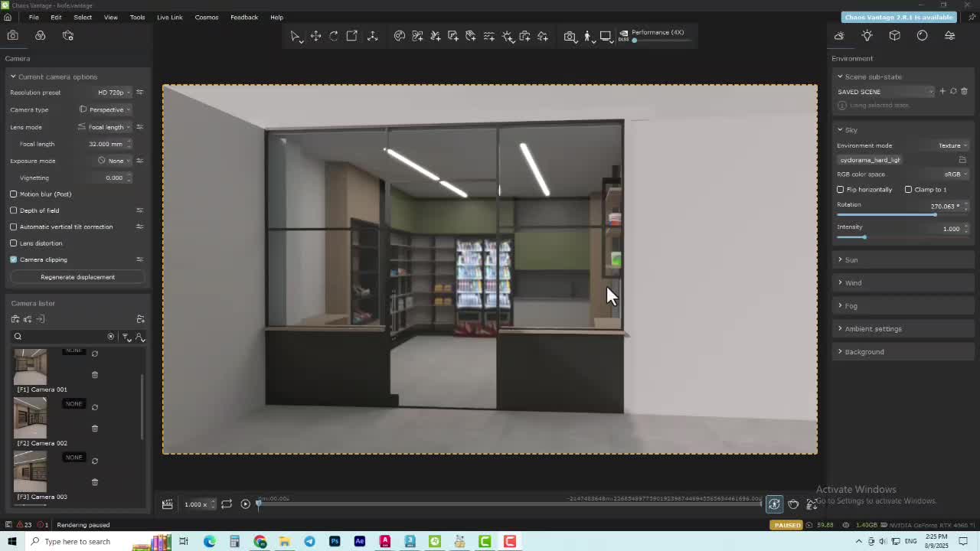Delete Camera 001 with trash icon
The width and height of the screenshot is (980, 551).
[95, 374]
